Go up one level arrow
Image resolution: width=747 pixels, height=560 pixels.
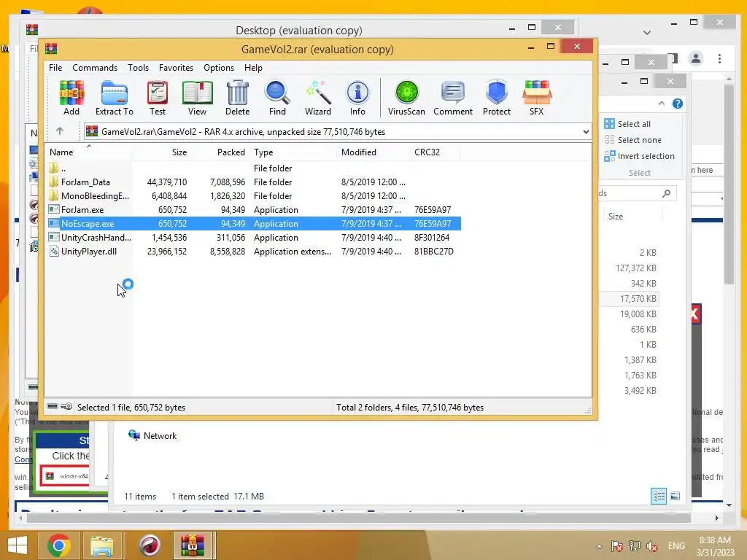tap(60, 131)
